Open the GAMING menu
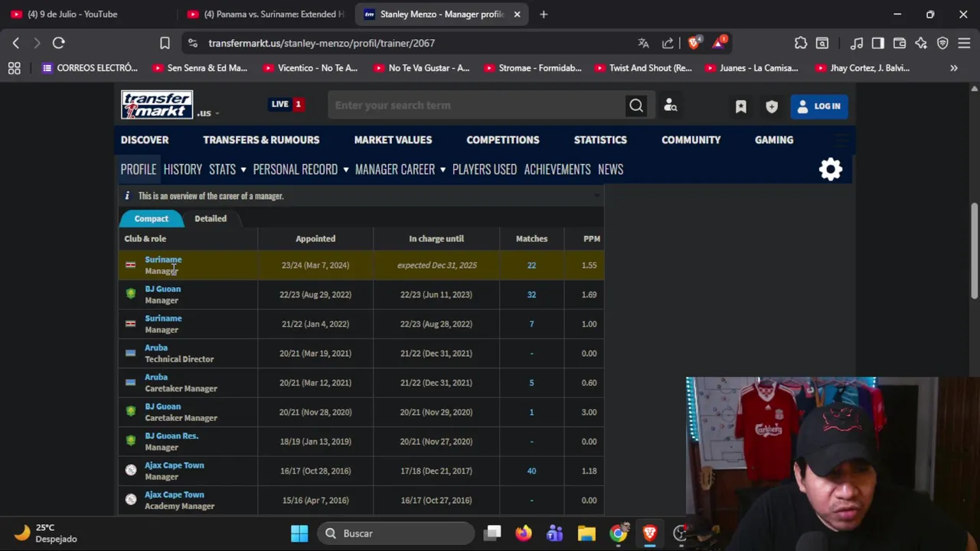This screenshot has height=551, width=980. [774, 140]
